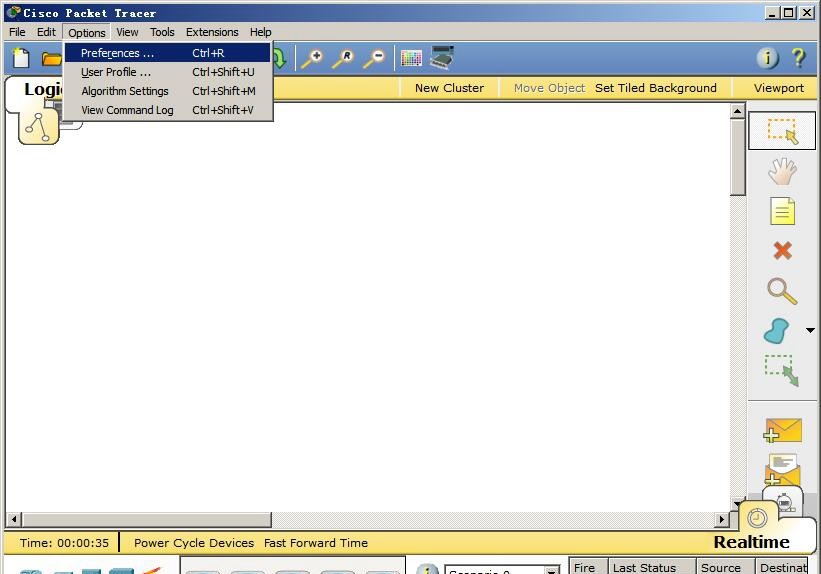Select the Inspect magnifier tool
The image size is (821, 574).
tap(782, 291)
